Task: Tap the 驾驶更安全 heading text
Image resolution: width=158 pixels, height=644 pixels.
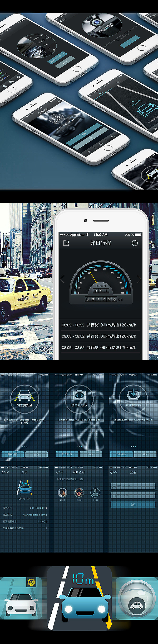Action: point(24,405)
